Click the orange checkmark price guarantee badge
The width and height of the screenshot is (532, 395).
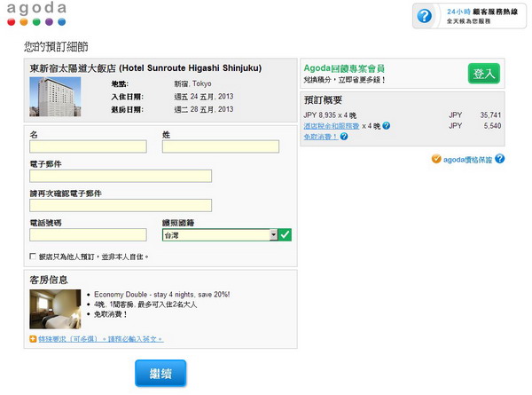436,159
